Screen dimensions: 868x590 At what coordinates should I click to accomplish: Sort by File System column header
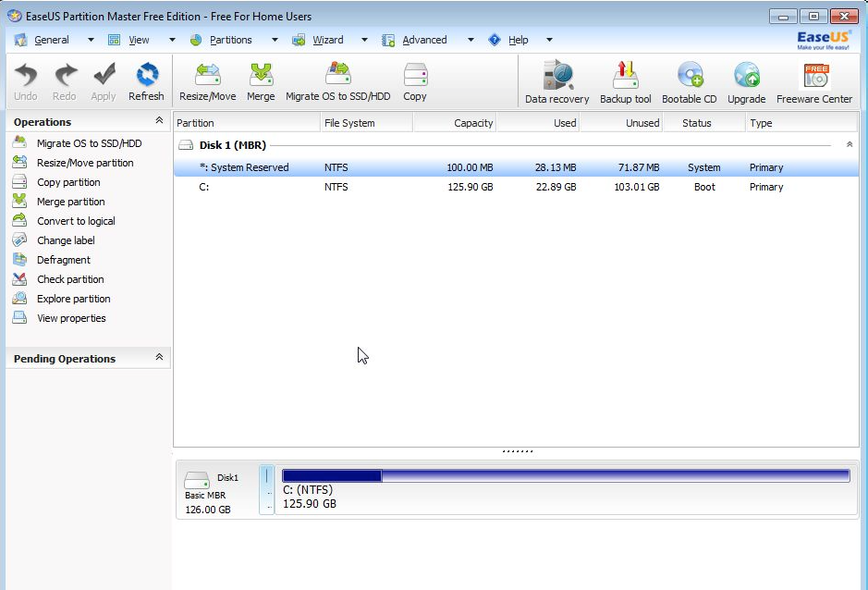(366, 123)
